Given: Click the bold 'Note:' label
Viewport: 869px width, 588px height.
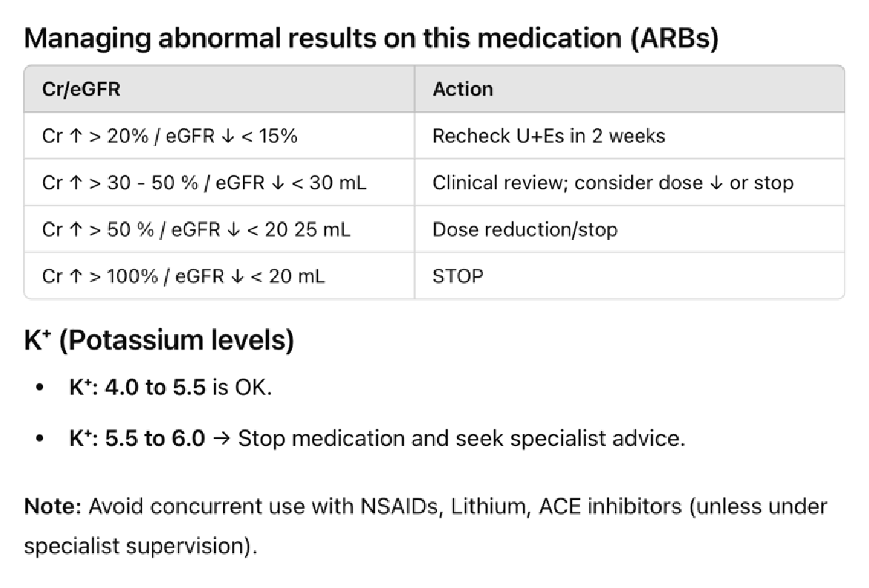Looking at the screenshot, I should tap(53, 507).
